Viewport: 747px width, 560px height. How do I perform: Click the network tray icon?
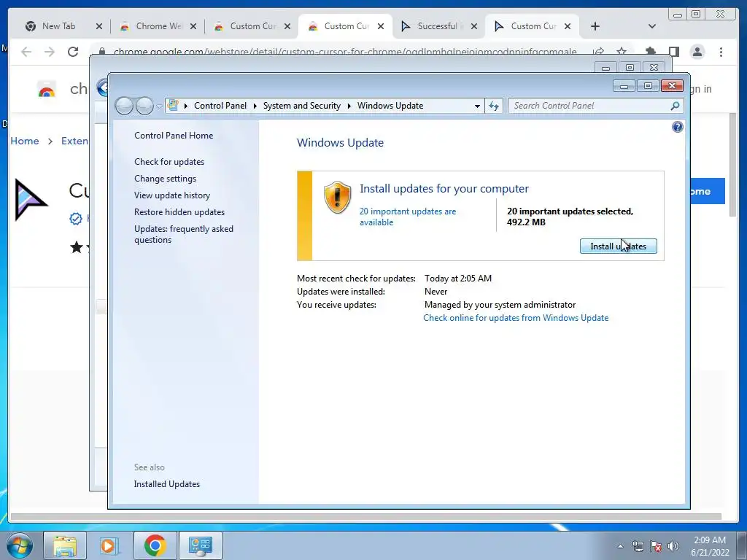pos(638,546)
